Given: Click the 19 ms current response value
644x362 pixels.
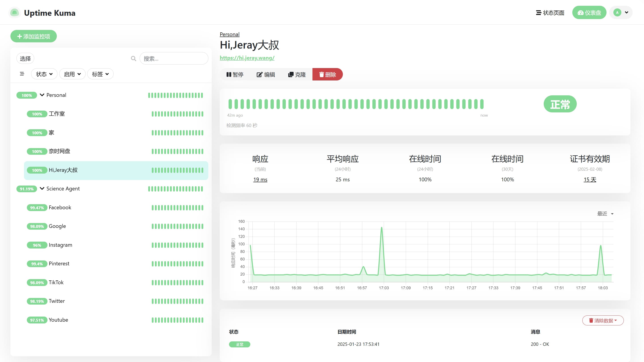Looking at the screenshot, I should (260, 180).
